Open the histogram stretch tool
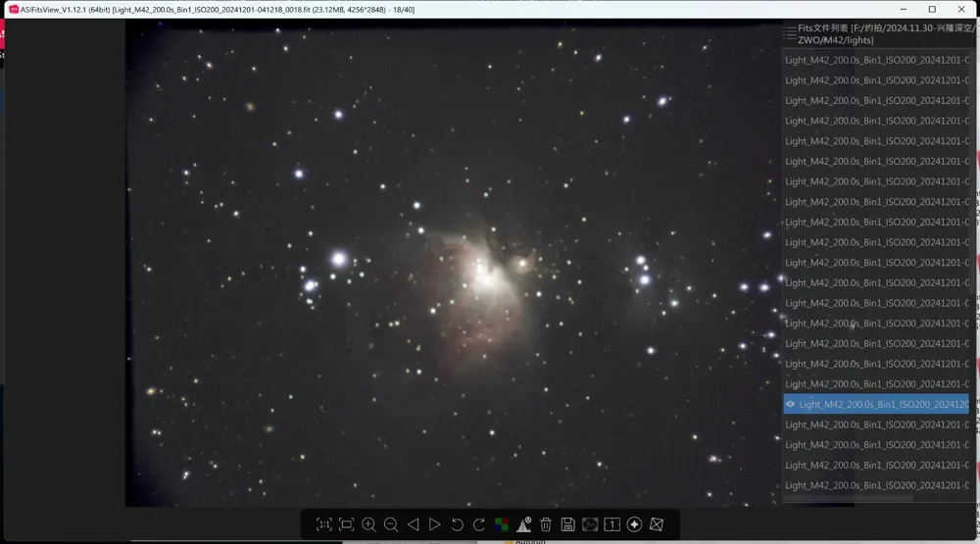 pos(524,524)
